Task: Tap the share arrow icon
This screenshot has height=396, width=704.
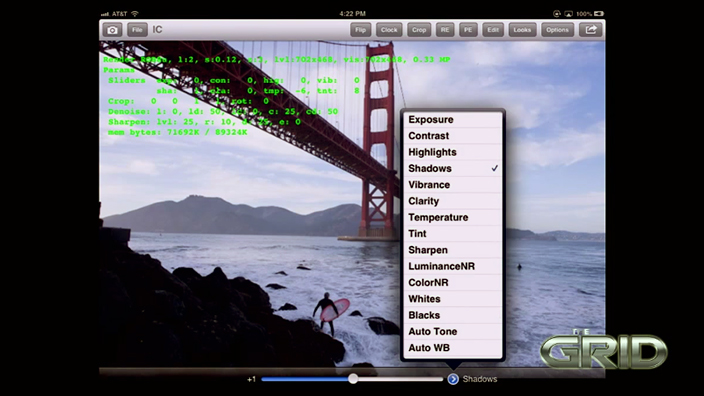Action: click(x=590, y=30)
